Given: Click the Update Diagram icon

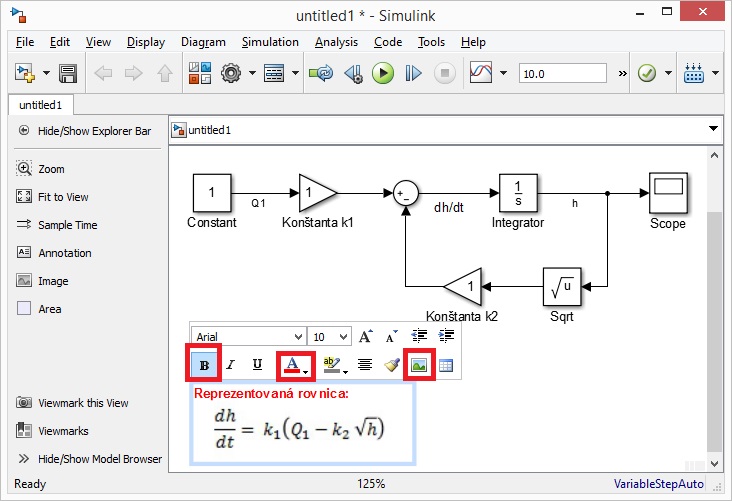Looking at the screenshot, I should [321, 73].
